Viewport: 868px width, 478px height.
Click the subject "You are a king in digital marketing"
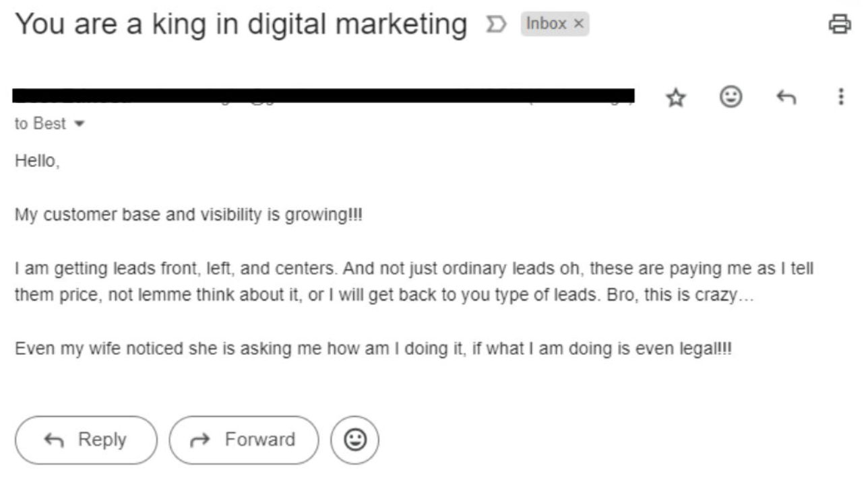pos(241,25)
